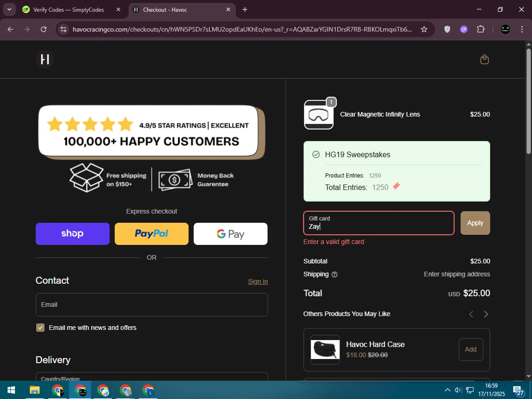Viewport: 532px width, 399px height.
Task: Click the 'Enter a valid gift card' error
Action: (334, 242)
